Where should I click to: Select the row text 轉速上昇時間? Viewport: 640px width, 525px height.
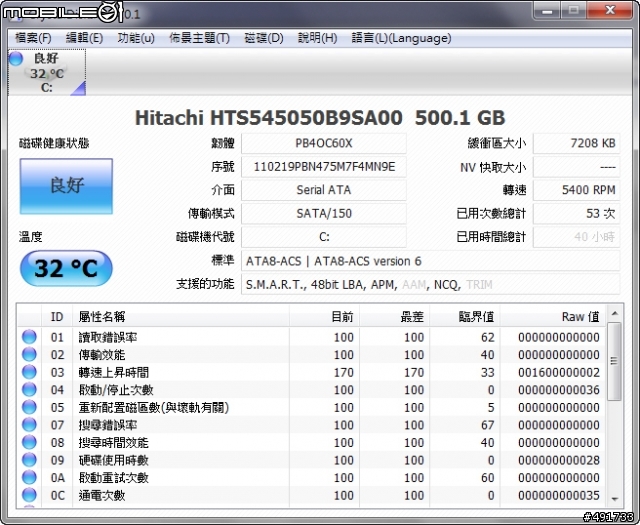tap(114, 372)
